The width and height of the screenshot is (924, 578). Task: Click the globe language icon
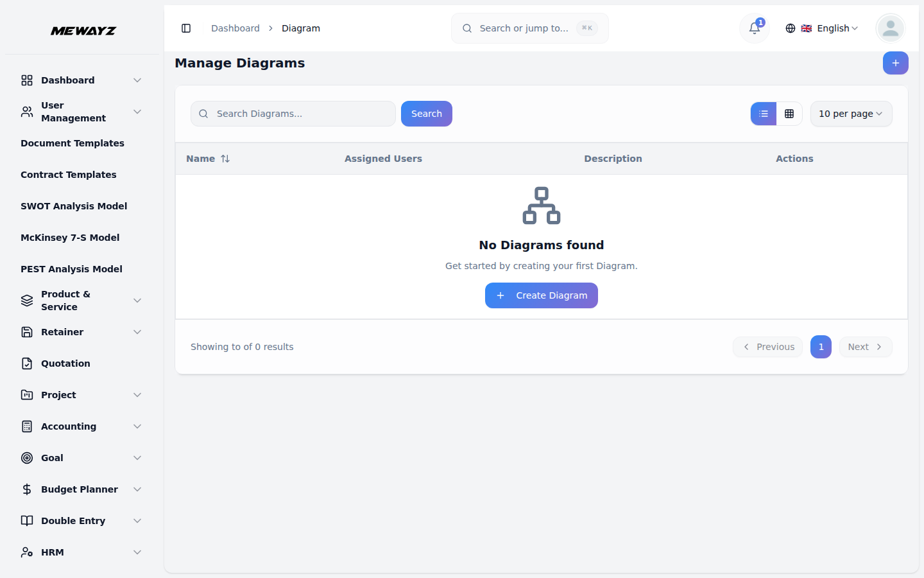click(790, 28)
